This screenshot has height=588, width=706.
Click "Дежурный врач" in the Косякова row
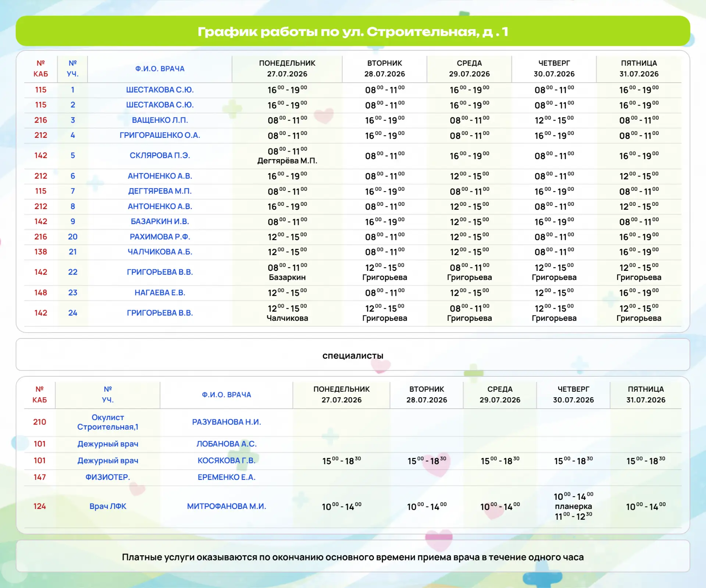108,460
